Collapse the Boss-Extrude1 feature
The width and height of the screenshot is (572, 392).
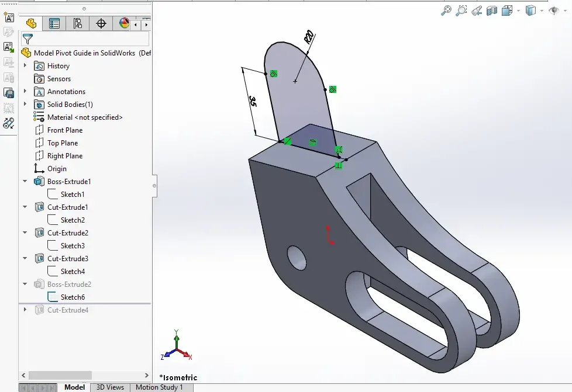pos(25,181)
